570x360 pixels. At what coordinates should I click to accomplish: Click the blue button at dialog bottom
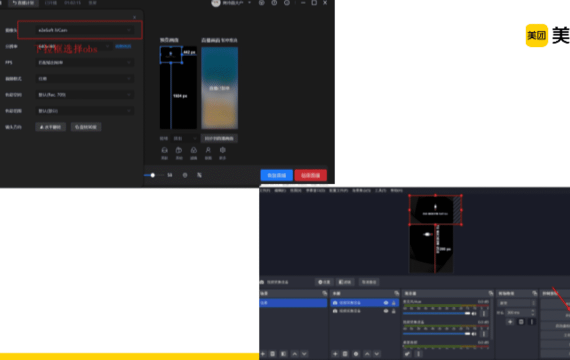(x=277, y=175)
